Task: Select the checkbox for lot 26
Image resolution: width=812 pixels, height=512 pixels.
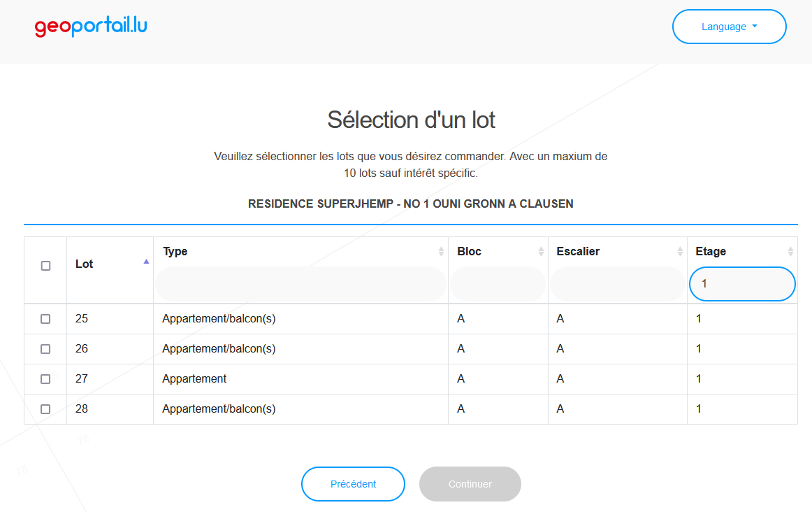Action: click(45, 349)
